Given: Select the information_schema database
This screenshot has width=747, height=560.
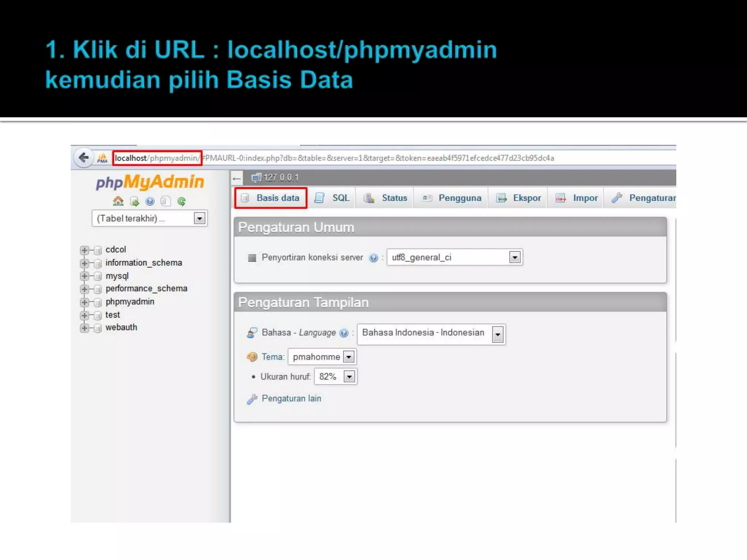Looking at the screenshot, I should point(143,263).
